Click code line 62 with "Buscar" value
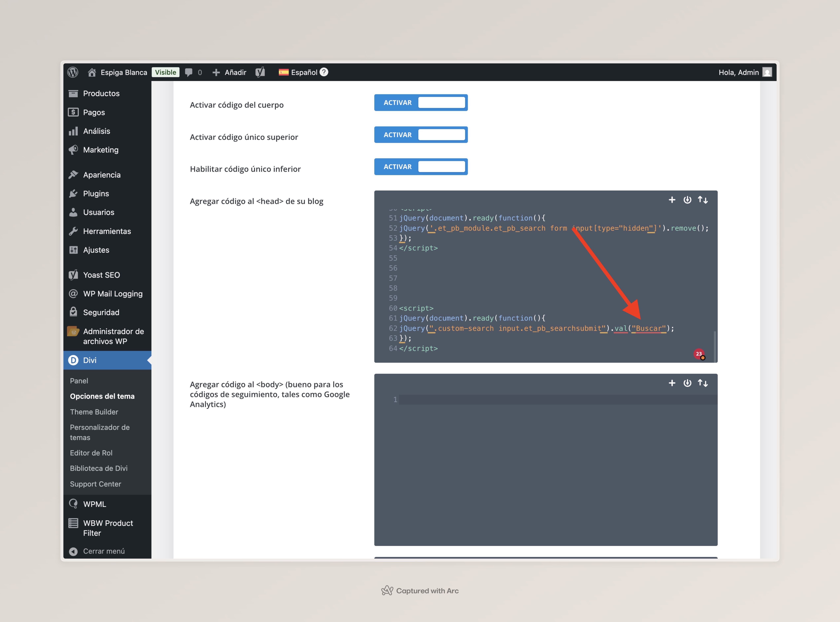840x622 pixels. 537,328
